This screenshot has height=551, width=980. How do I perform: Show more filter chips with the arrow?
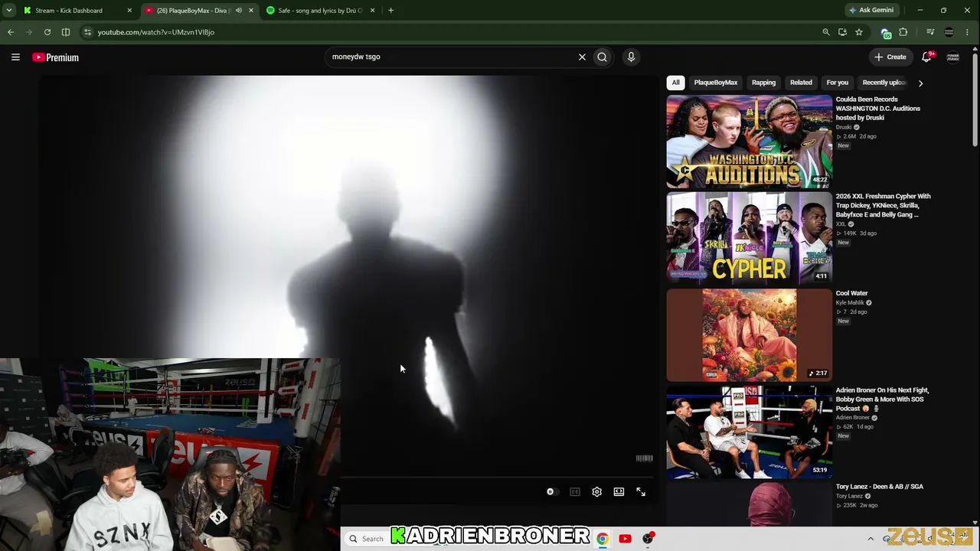[920, 83]
